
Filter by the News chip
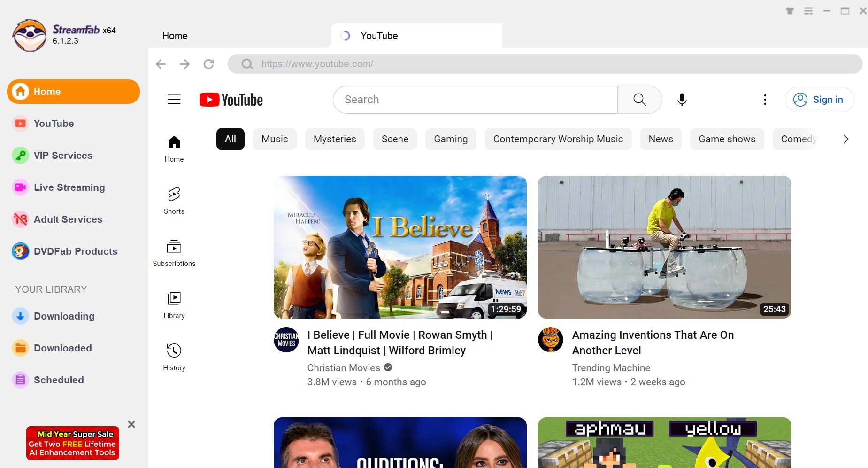click(661, 139)
